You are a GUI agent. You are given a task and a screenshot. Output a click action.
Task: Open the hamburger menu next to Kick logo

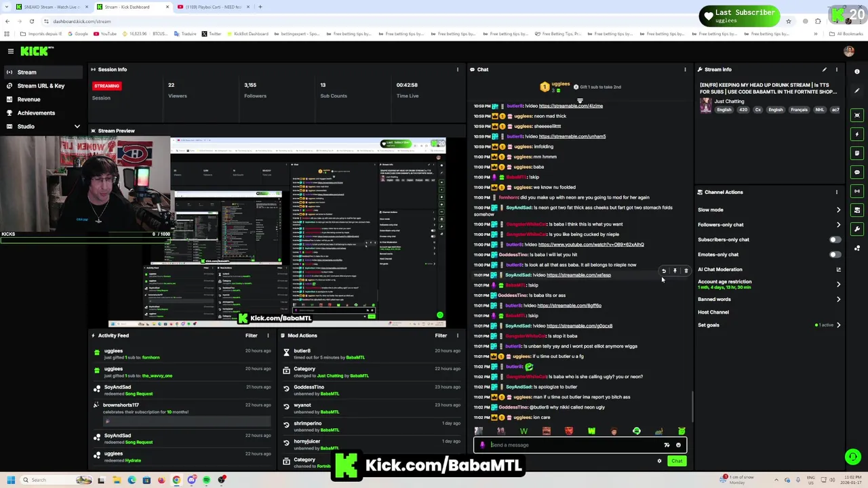click(x=10, y=51)
